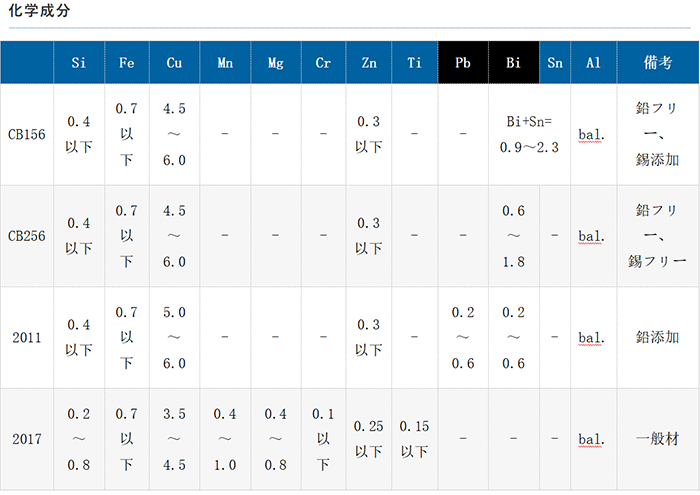700x495 pixels.
Task: Select the black Bi column header
Action: tap(513, 63)
